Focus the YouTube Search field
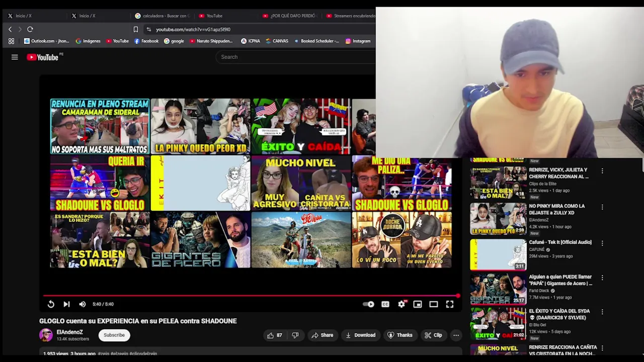 click(297, 57)
